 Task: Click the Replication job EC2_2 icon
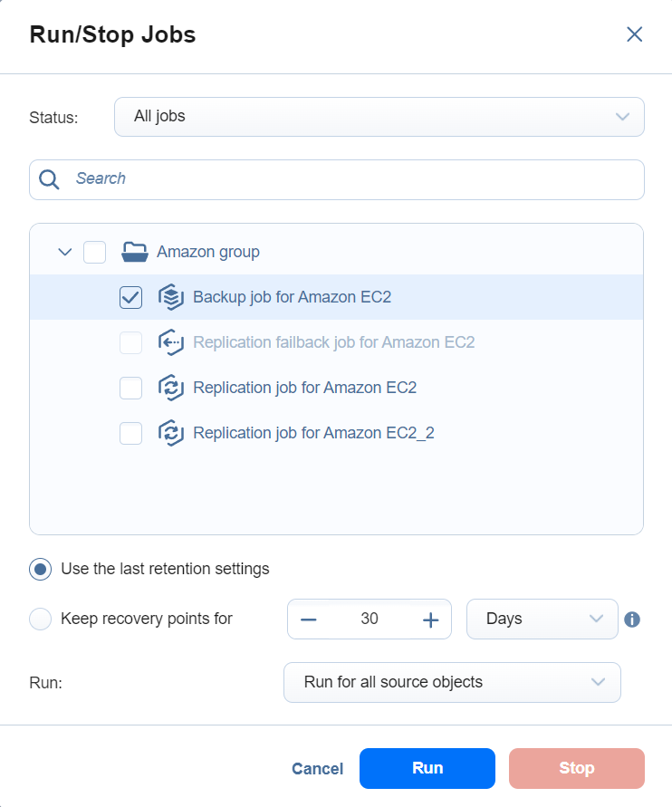point(170,433)
